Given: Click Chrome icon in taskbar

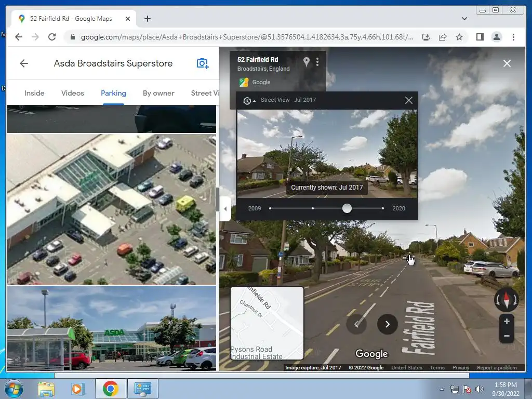Looking at the screenshot, I should tap(110, 389).
